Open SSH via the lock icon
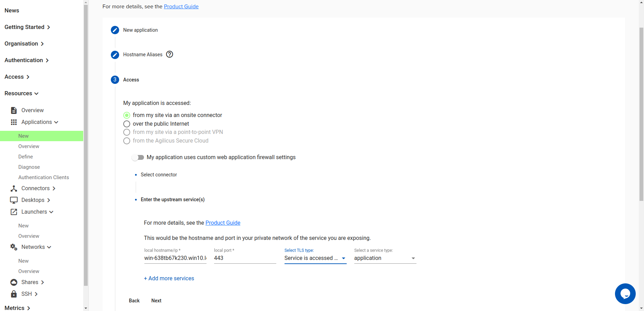Viewport: 644px width, 311px height. tap(13, 294)
